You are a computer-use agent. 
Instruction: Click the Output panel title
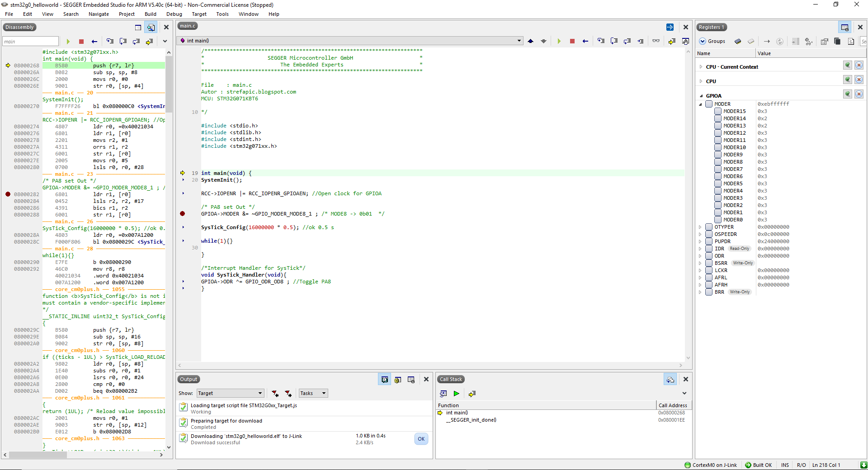click(x=189, y=380)
